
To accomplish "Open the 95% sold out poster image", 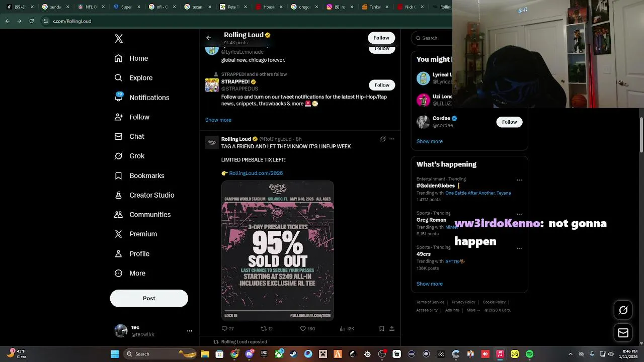I will click(278, 251).
